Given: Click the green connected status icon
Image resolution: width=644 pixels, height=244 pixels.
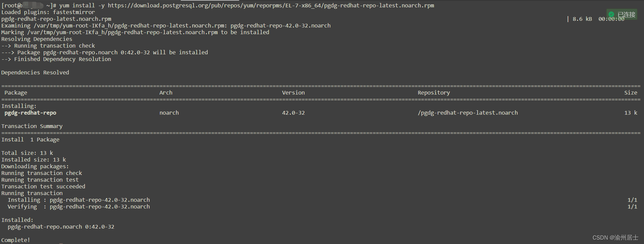Looking at the screenshot, I should click(x=611, y=14).
